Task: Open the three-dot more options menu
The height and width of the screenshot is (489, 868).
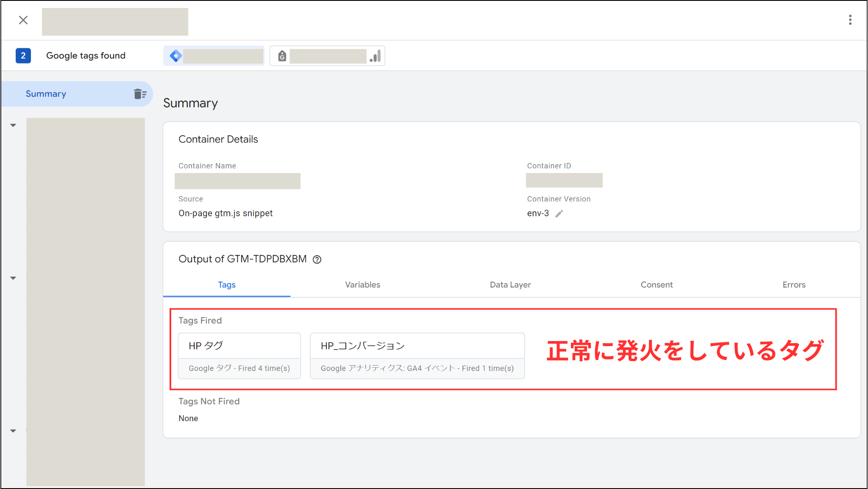Action: (850, 20)
